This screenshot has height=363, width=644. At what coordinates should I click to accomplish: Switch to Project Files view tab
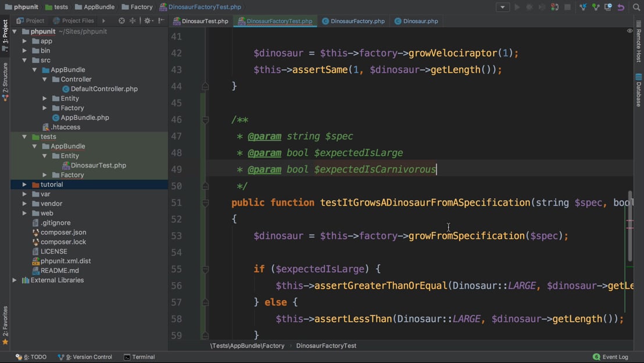point(73,20)
